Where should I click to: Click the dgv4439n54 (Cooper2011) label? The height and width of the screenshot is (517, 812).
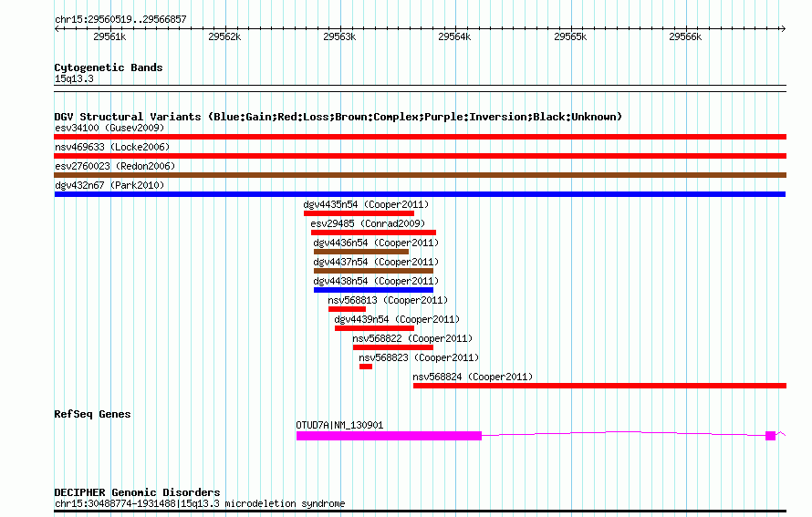coord(397,319)
